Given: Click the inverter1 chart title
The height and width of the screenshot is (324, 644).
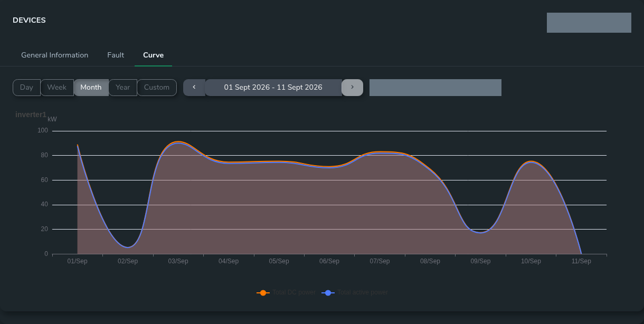Looking at the screenshot, I should [x=31, y=115].
